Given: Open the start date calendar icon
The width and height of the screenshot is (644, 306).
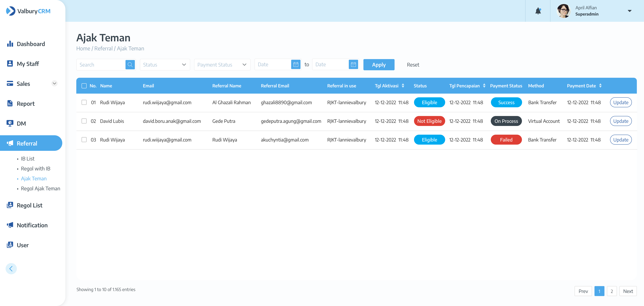Looking at the screenshot, I should (x=296, y=65).
